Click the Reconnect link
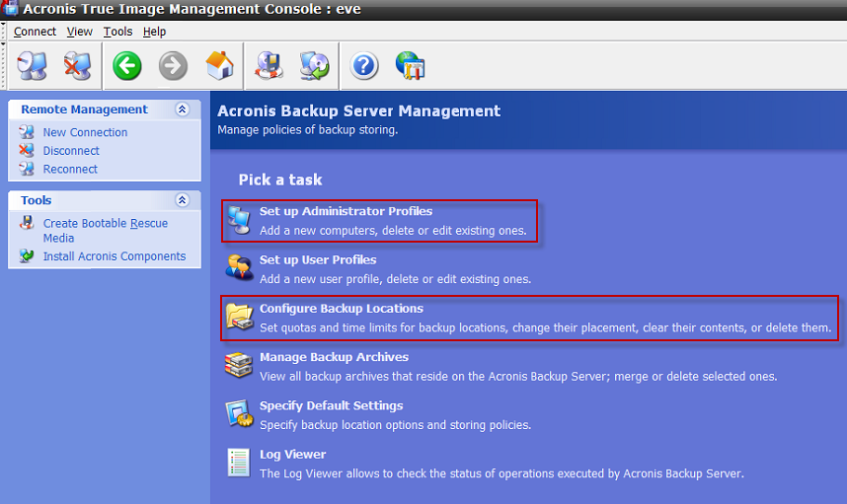847x504 pixels. [x=70, y=169]
